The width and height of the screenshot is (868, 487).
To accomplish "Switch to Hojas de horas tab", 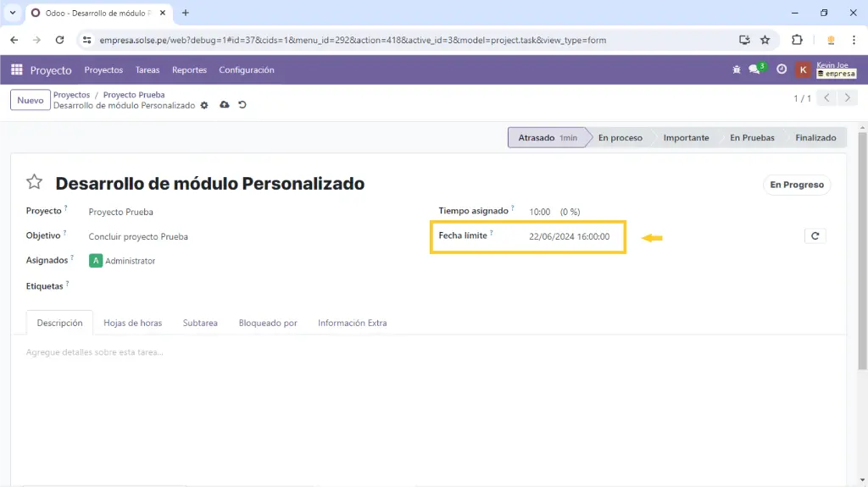I will 132,323.
